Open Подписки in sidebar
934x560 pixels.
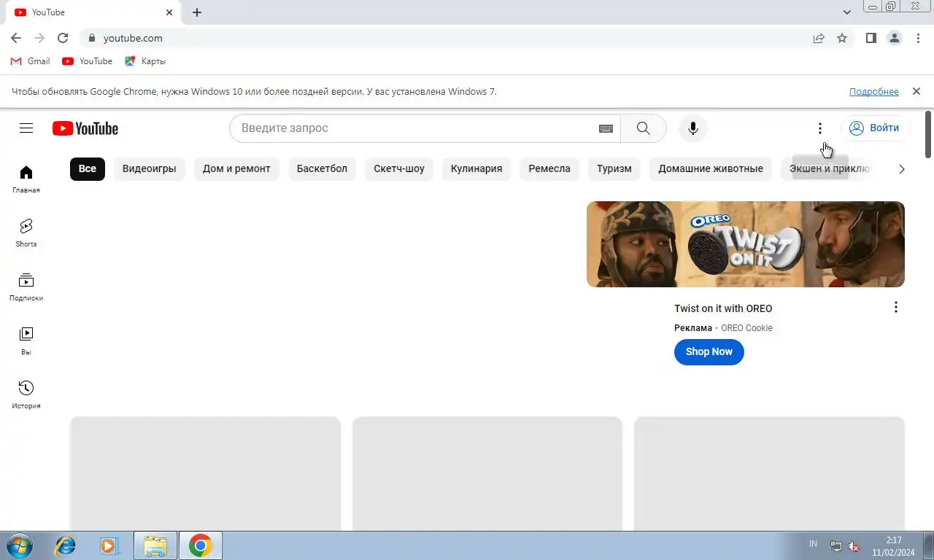(26, 287)
